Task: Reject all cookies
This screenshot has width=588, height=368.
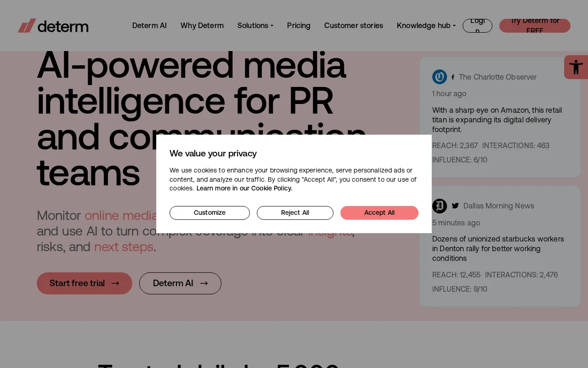Action: (295, 213)
